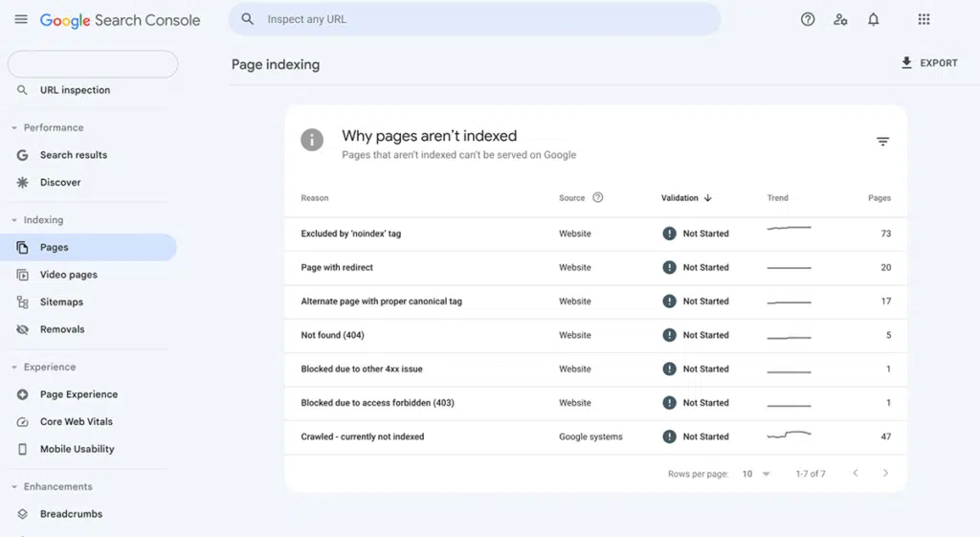Open Sitemaps in the sidebar
Viewport: 980px width, 537px height.
(x=61, y=302)
